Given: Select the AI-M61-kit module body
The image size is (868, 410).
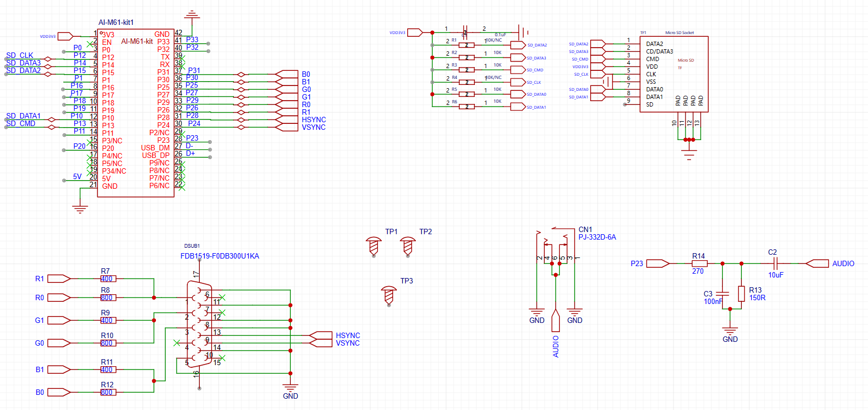Looking at the screenshot, I should coord(136,113).
